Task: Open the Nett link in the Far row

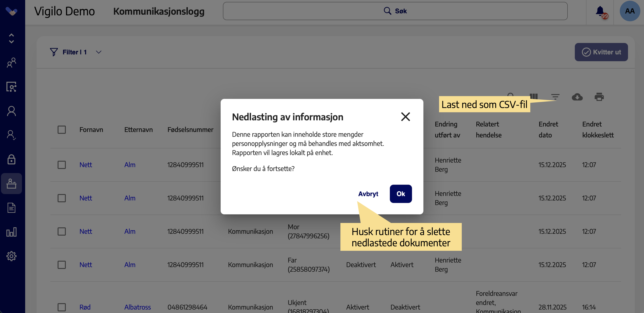Action: 86,265
